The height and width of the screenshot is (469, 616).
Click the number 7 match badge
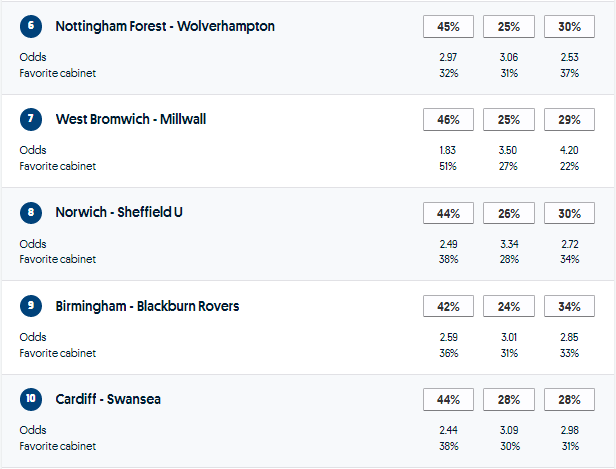pyautogui.click(x=31, y=119)
